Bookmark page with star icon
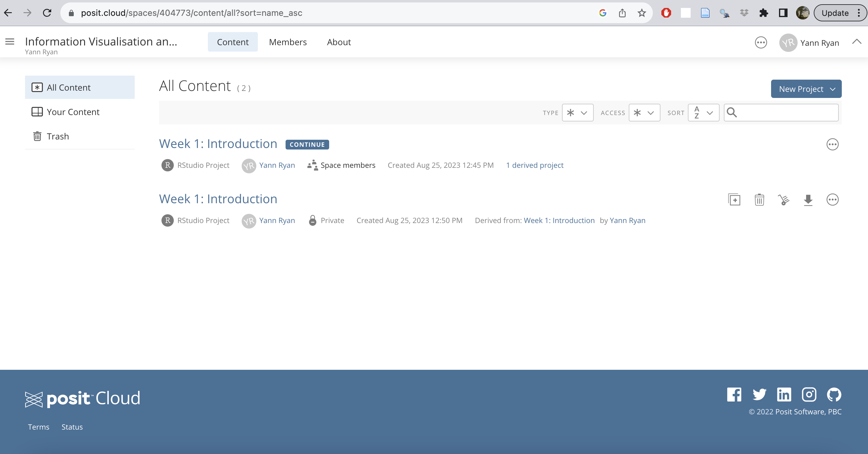The image size is (868, 454). pyautogui.click(x=642, y=13)
